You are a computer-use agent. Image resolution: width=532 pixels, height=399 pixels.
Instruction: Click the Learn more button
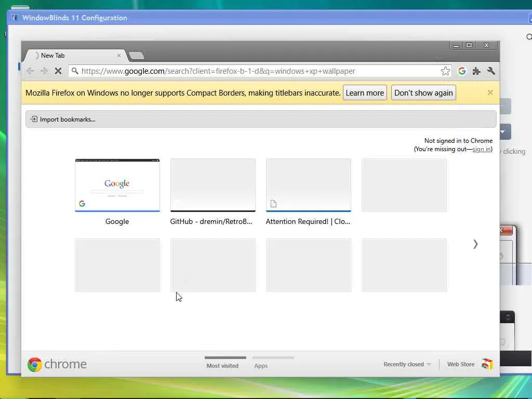tap(365, 92)
